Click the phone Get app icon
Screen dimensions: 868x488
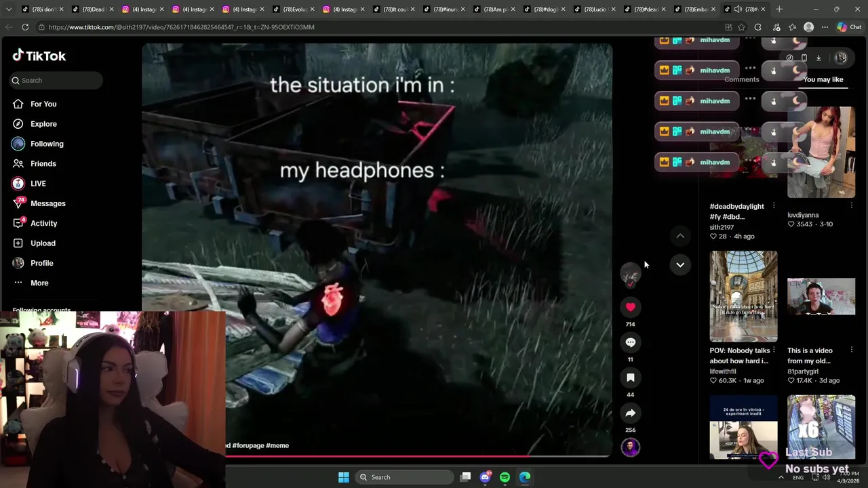pos(804,58)
